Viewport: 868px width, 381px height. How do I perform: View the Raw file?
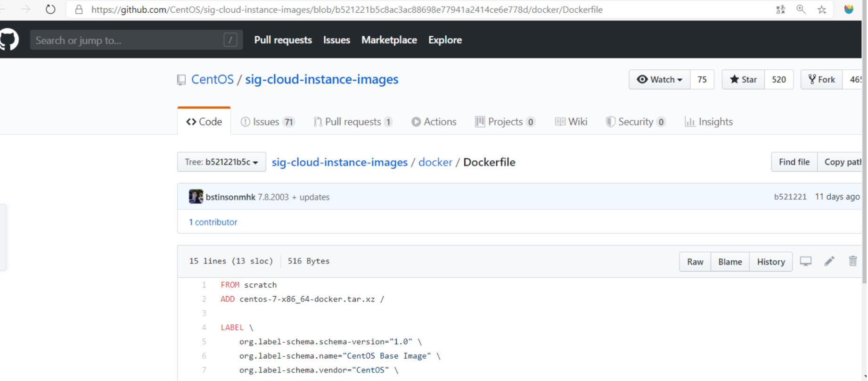pos(695,262)
